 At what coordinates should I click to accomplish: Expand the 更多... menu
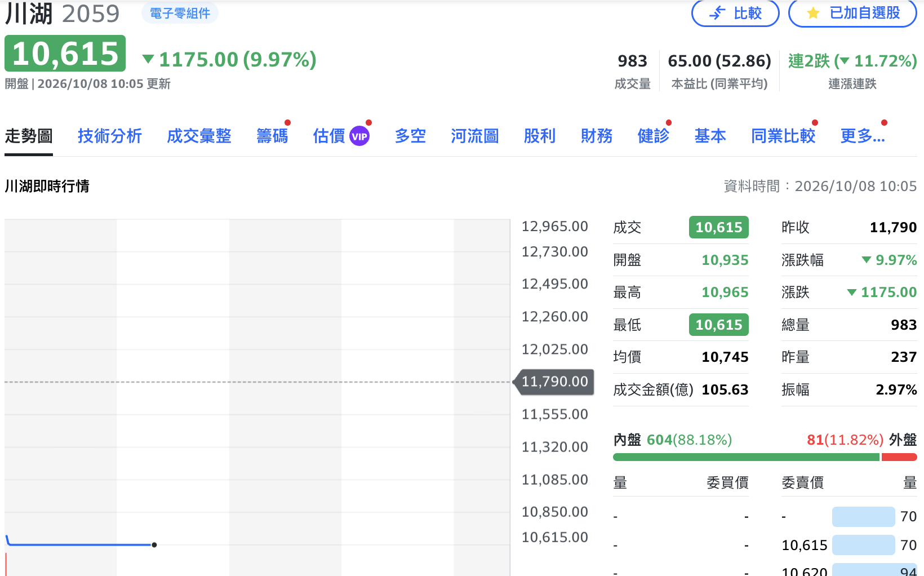coord(863,136)
